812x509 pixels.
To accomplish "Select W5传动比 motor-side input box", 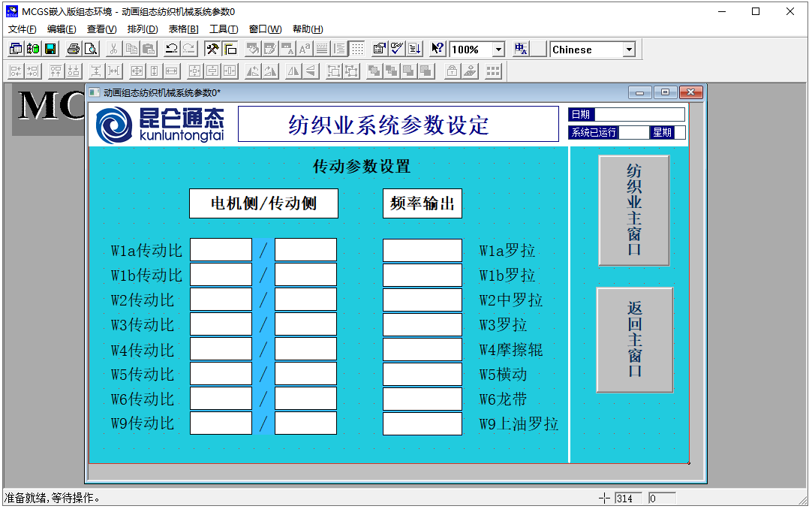I will 221,374.
